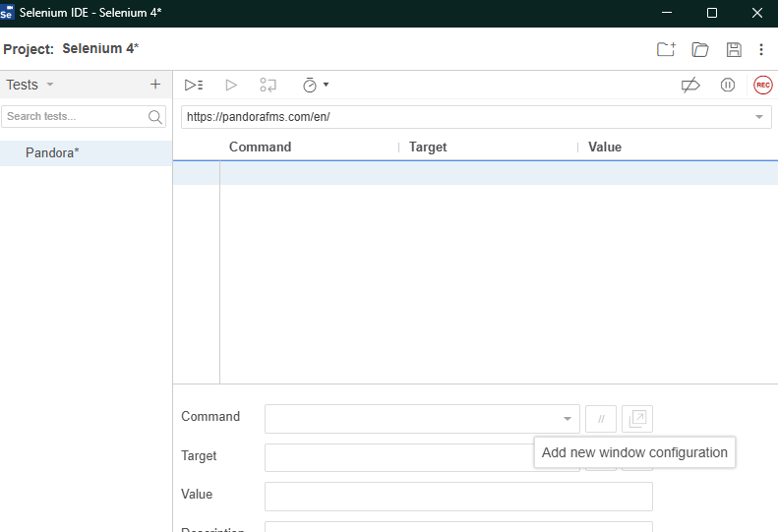
Task: Open the test execution speed control
Action: click(310, 85)
